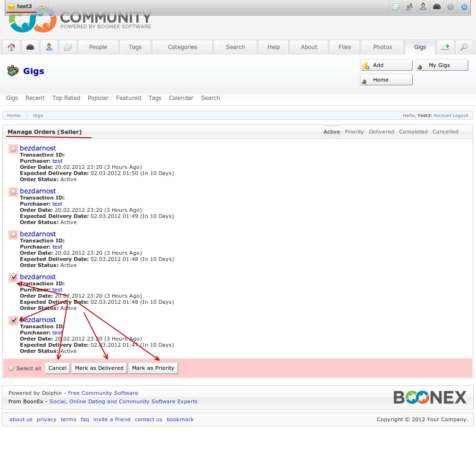Open the about us footer link

(21, 419)
